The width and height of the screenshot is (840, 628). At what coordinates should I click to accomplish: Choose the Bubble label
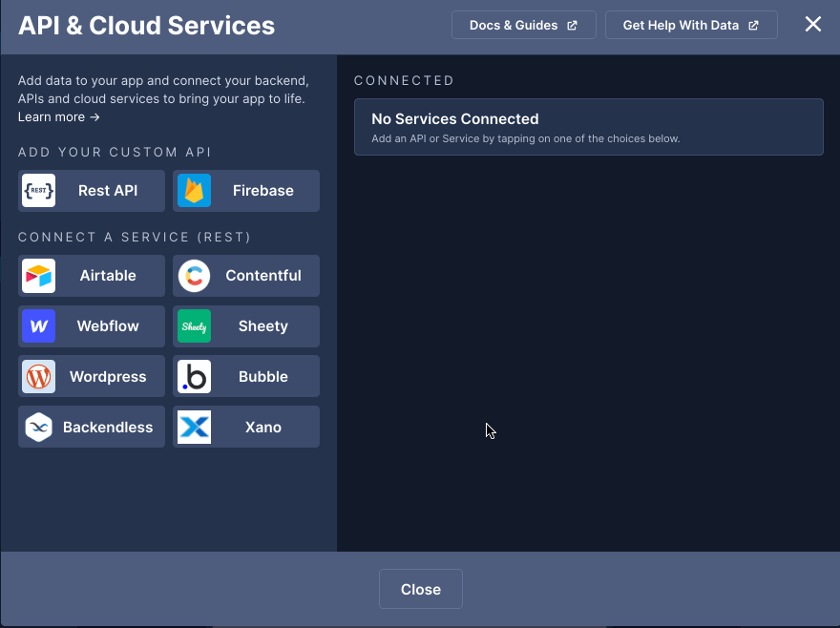click(x=263, y=377)
